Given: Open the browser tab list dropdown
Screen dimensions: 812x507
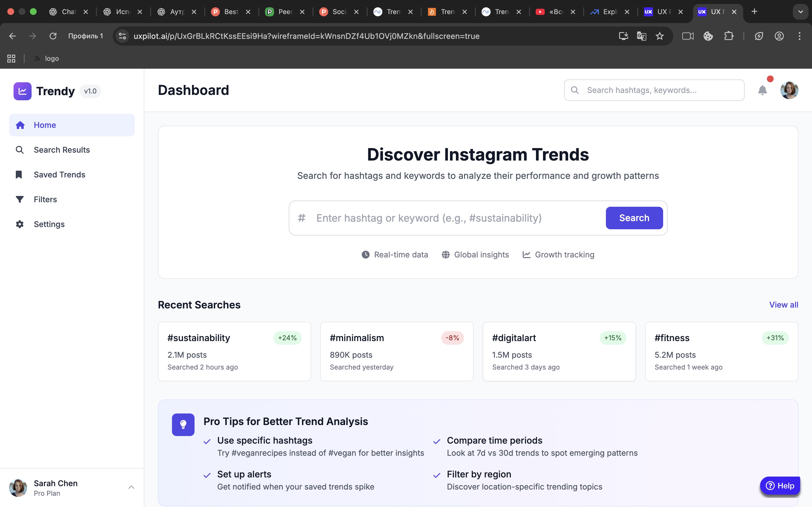Looking at the screenshot, I should 801,11.
